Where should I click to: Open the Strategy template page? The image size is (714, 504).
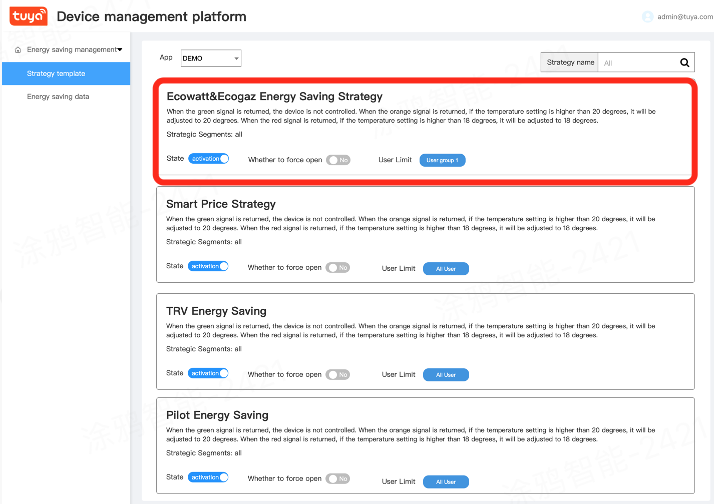pyautogui.click(x=66, y=73)
